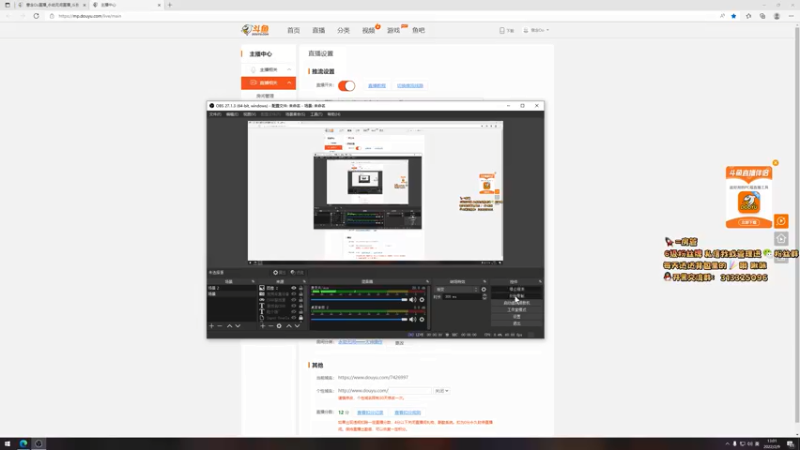Toggle lock on first source row
This screenshot has height=450, width=800.
point(301,288)
